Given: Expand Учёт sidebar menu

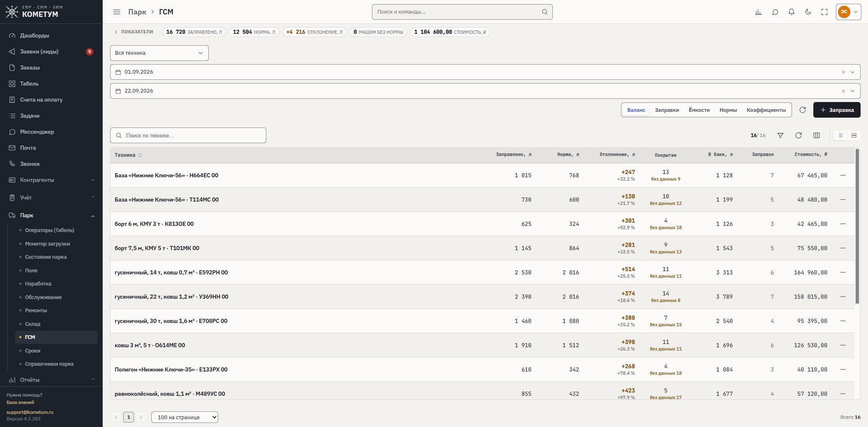Looking at the screenshot, I should 51,197.
